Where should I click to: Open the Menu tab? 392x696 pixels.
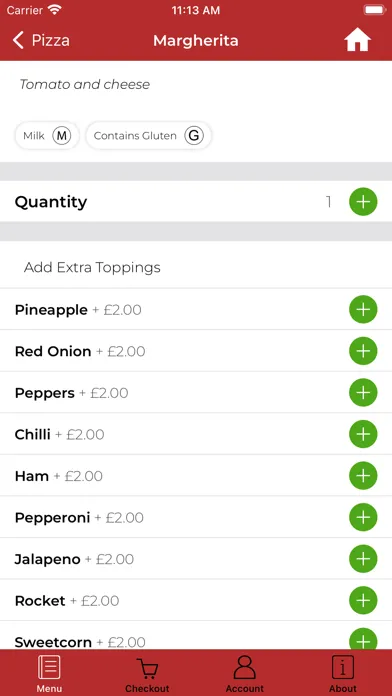(x=49, y=673)
